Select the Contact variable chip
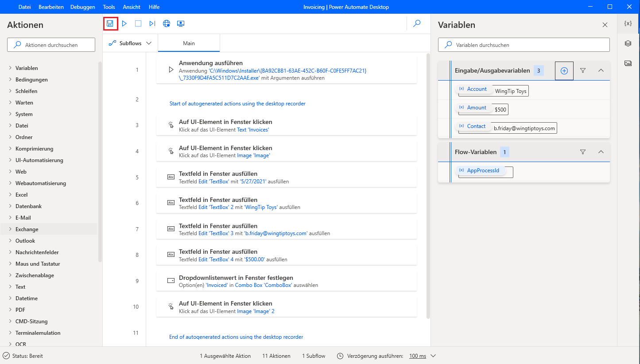 [473, 126]
